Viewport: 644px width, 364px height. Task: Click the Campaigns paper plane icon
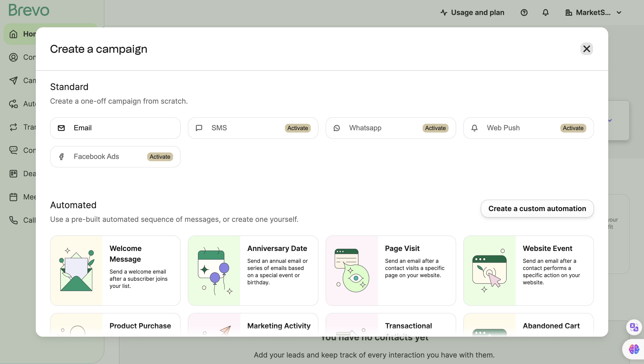[x=13, y=81]
